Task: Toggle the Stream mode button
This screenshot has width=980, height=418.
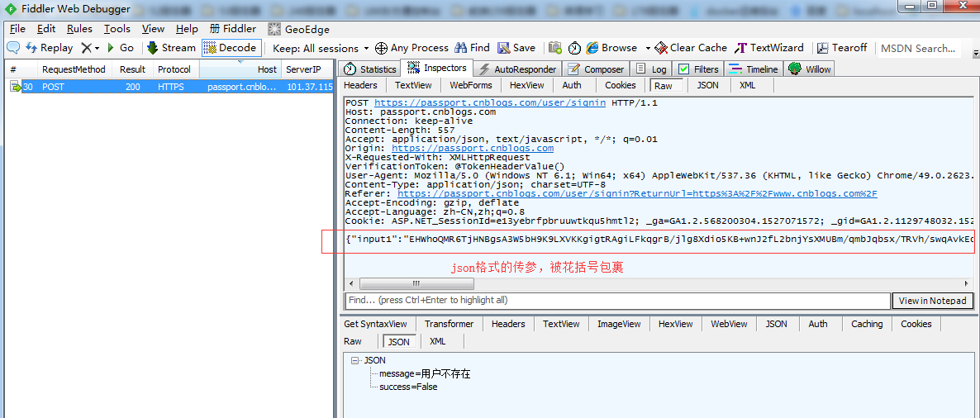Action: point(172,48)
